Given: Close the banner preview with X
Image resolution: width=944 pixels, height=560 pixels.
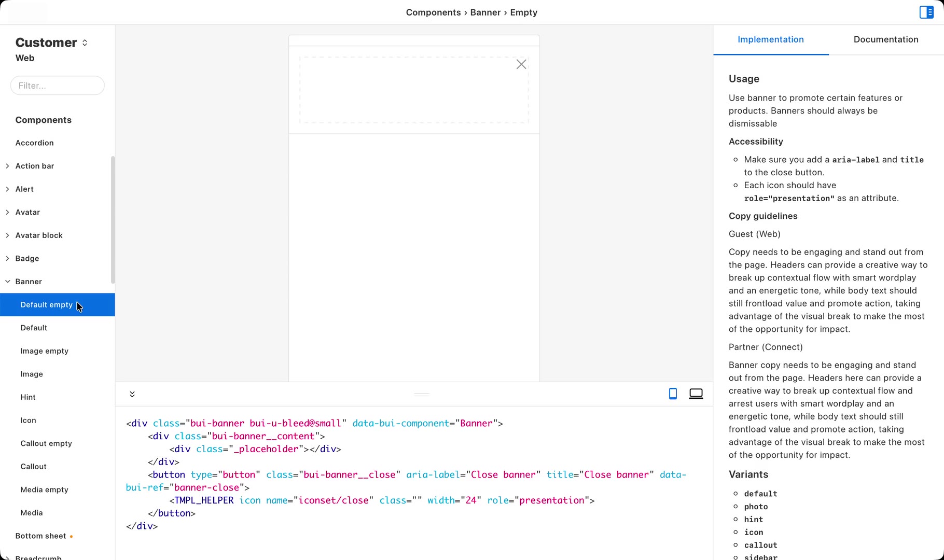Looking at the screenshot, I should [x=521, y=64].
